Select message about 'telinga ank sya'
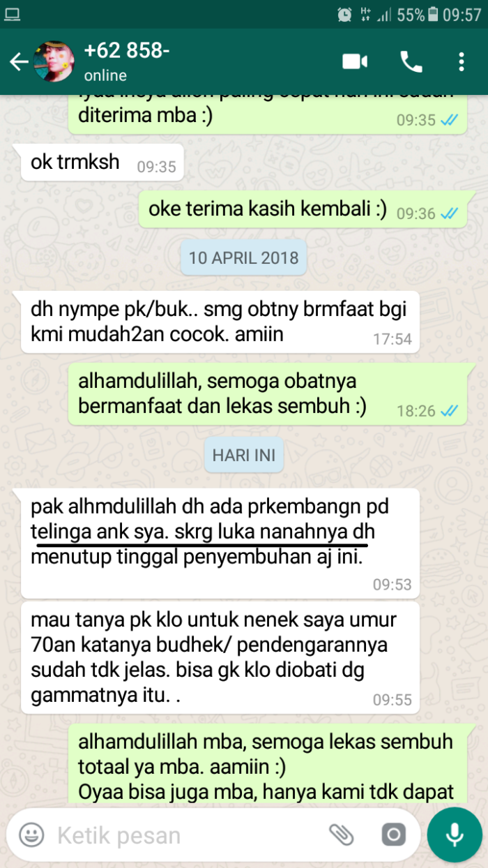 coord(220,543)
